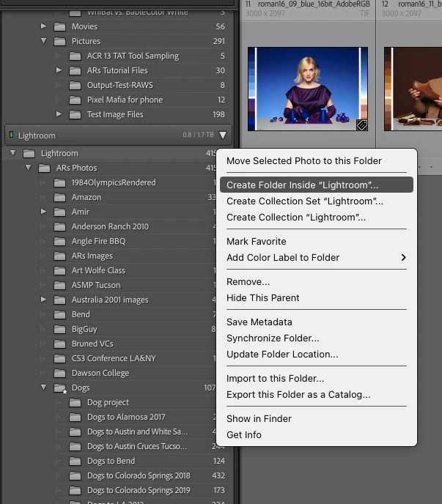The width and height of the screenshot is (442, 504).
Task: Select Save Metadata menu item
Action: [317, 322]
